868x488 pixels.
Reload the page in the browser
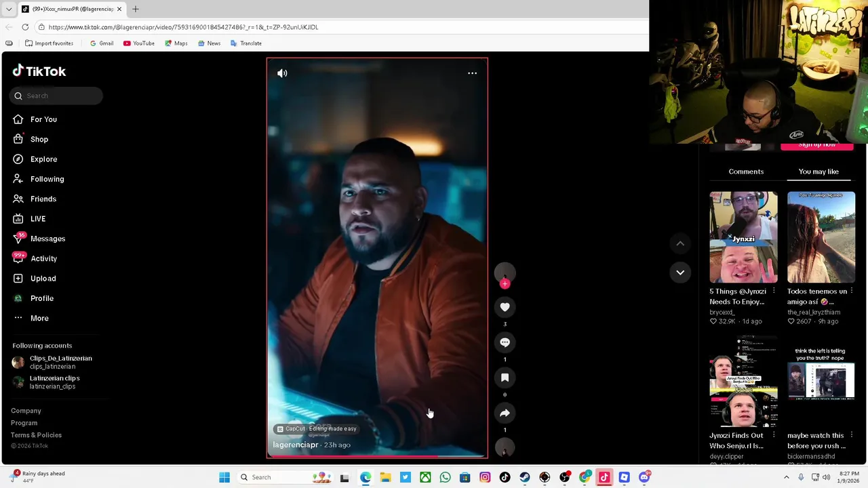25,27
